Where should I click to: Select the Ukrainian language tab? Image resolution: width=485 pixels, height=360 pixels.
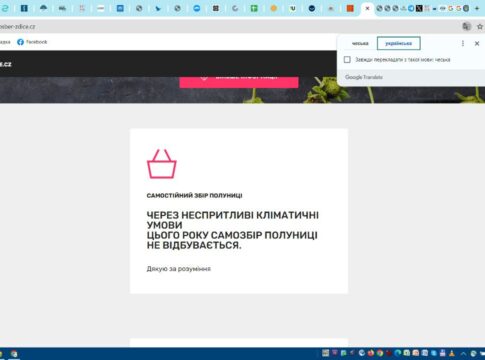tap(399, 43)
